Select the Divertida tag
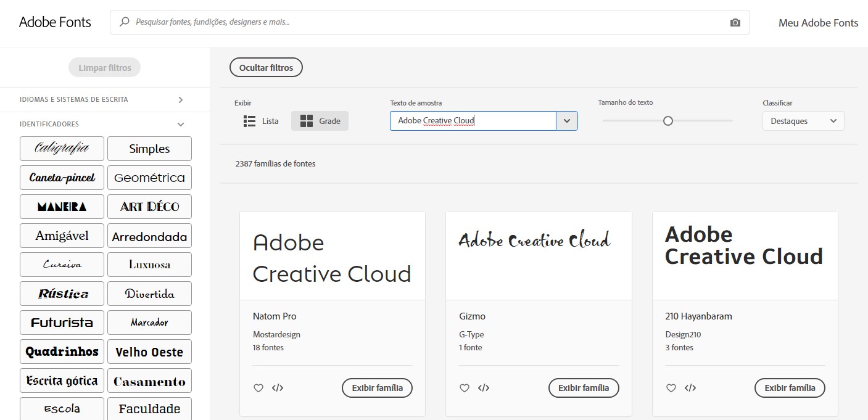This screenshot has height=420, width=868. (149, 294)
